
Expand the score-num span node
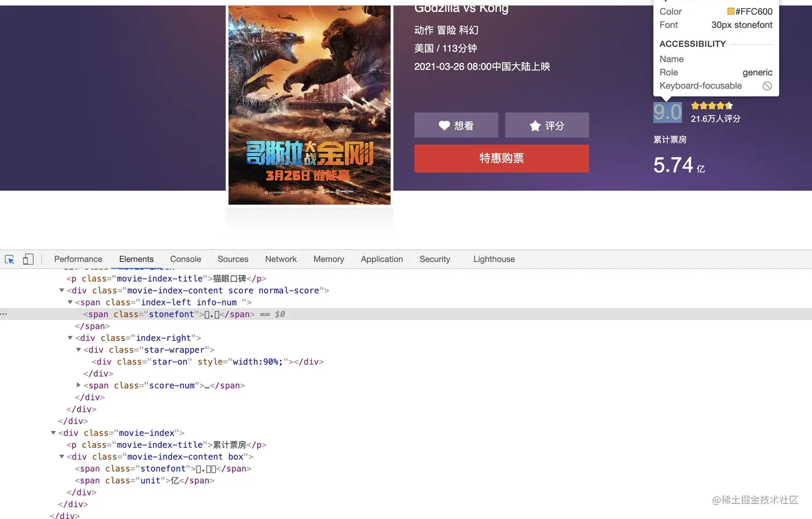pyautogui.click(x=78, y=385)
